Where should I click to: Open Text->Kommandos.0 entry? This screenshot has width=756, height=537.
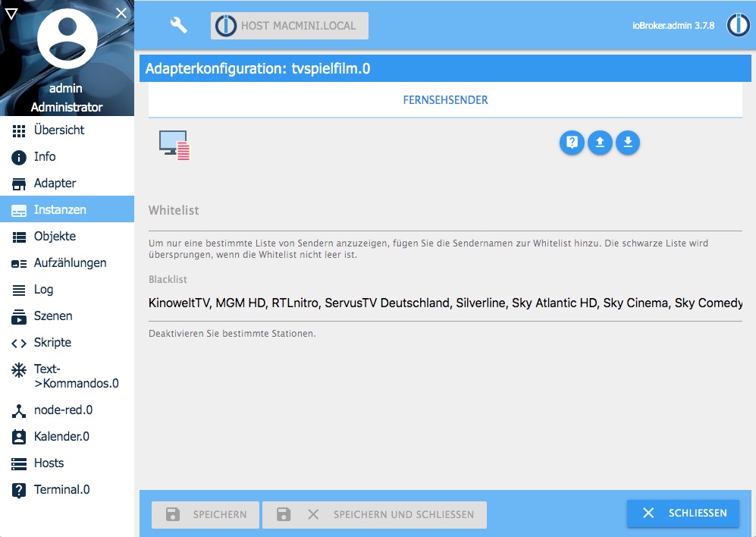67,376
